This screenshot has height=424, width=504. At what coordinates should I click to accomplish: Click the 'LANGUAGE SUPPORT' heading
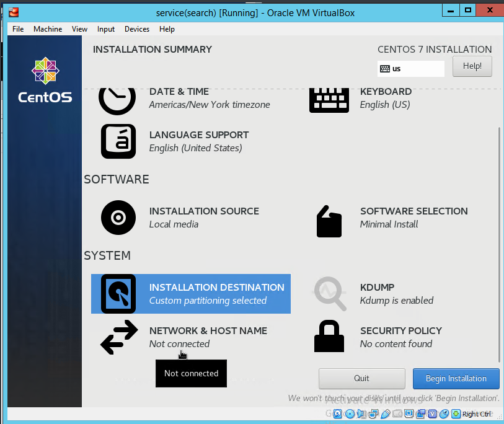click(199, 135)
